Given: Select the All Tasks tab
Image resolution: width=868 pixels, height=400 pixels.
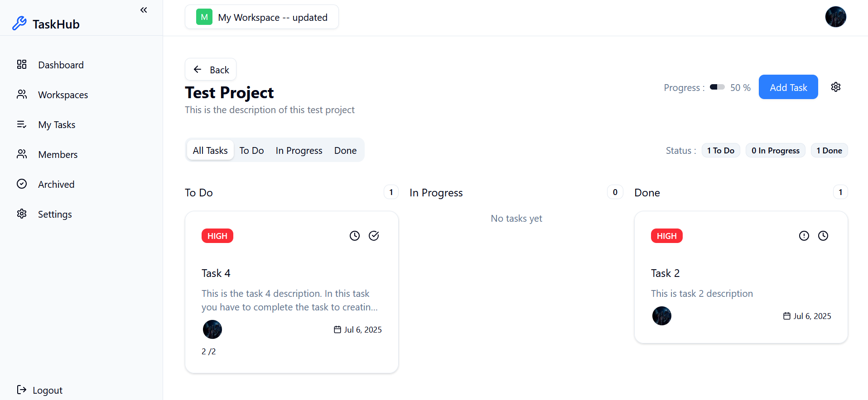Looking at the screenshot, I should pos(210,150).
